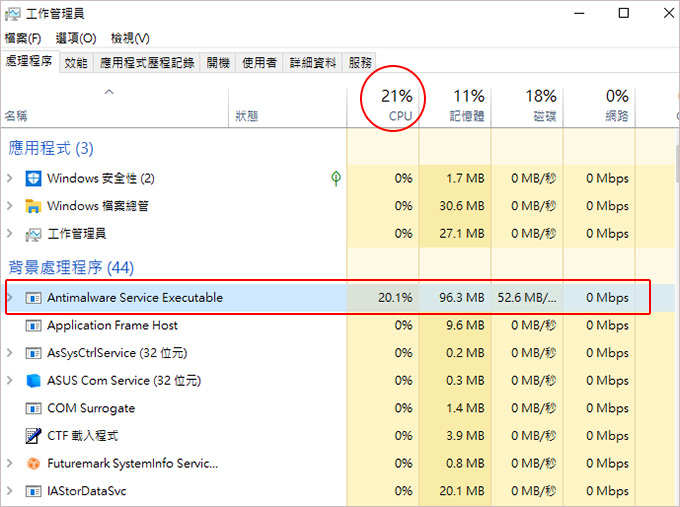The width and height of the screenshot is (680, 507).
Task: Select the 背景處理程序 (44) group header
Action: pyautogui.click(x=71, y=268)
